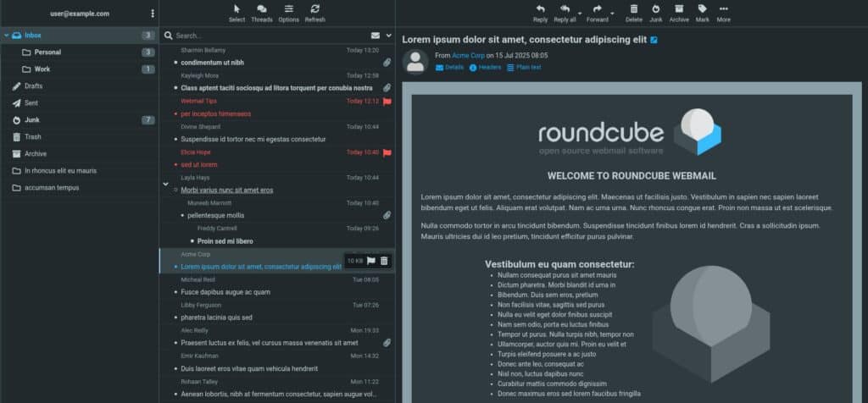Click the red flag on Webmail Tips message
868x403 pixels.
pos(387,101)
